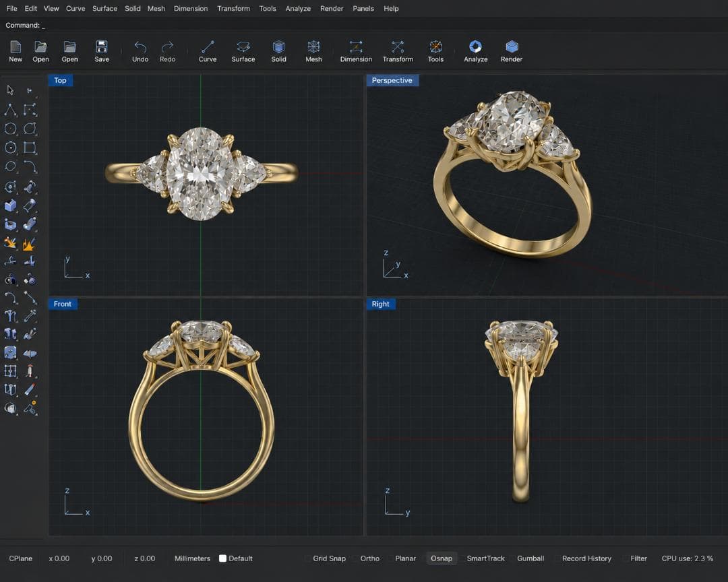Select the Polyline tool in left sidebar
Image resolution: width=728 pixels, height=582 pixels.
10,110
